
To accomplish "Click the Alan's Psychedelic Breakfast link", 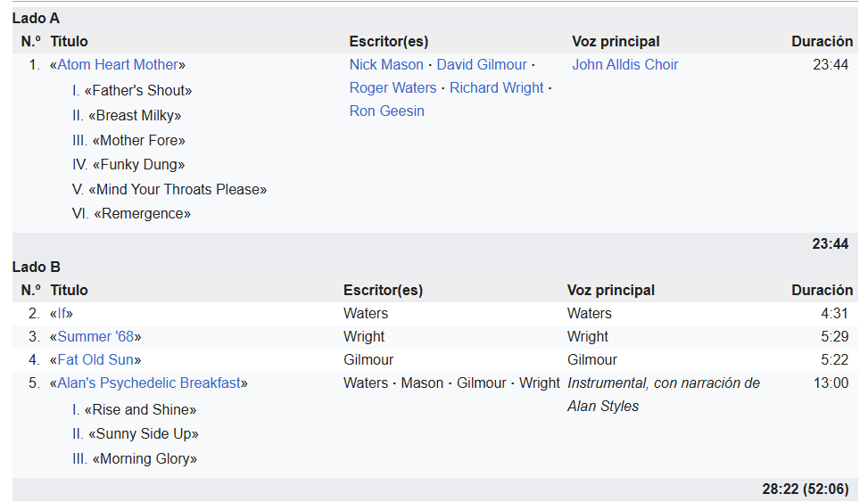I will pyautogui.click(x=149, y=383).
